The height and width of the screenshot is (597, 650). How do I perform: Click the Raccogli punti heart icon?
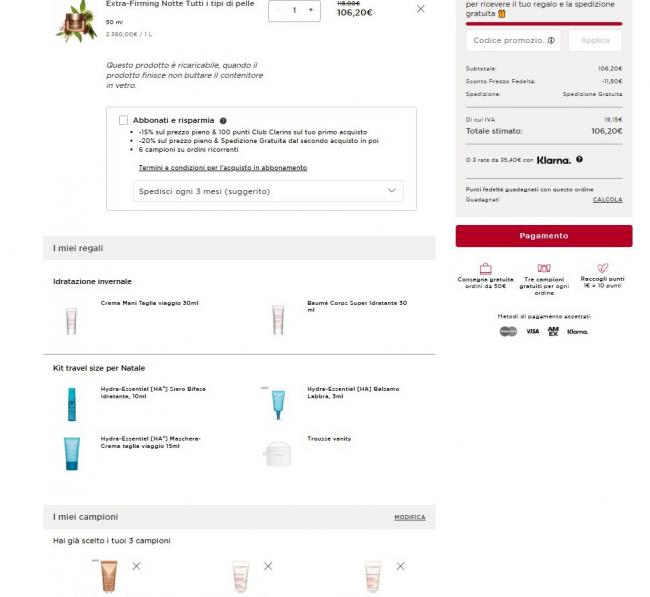coord(602,268)
